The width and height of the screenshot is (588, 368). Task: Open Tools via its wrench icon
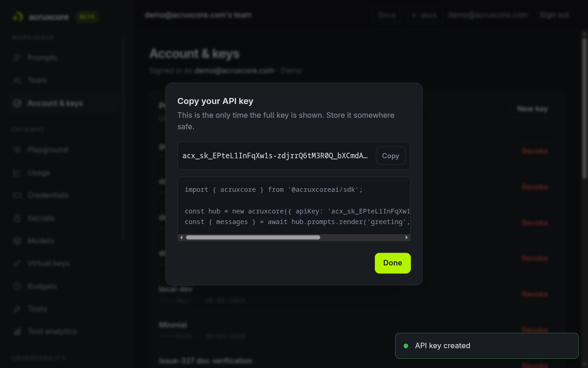click(x=17, y=309)
